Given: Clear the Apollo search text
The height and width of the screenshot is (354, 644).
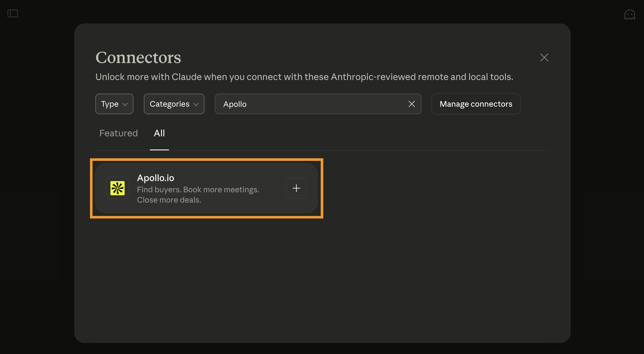Looking at the screenshot, I should coord(412,104).
